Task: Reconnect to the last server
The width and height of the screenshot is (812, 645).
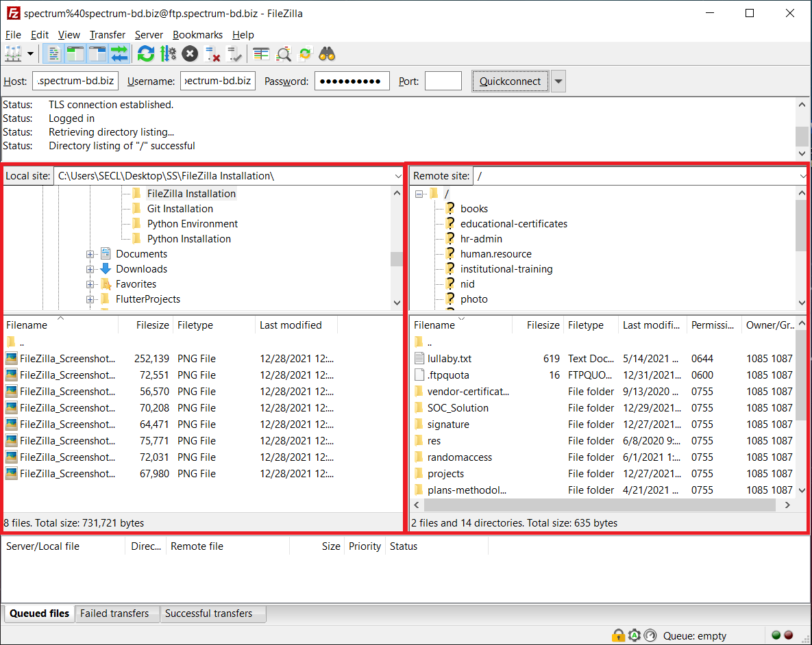Action: coord(234,54)
